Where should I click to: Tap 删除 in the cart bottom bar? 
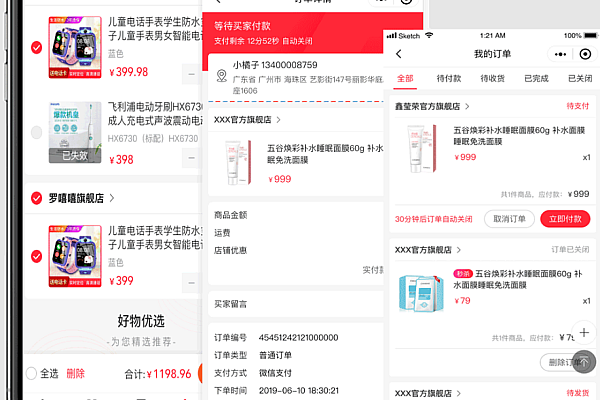pos(75,373)
